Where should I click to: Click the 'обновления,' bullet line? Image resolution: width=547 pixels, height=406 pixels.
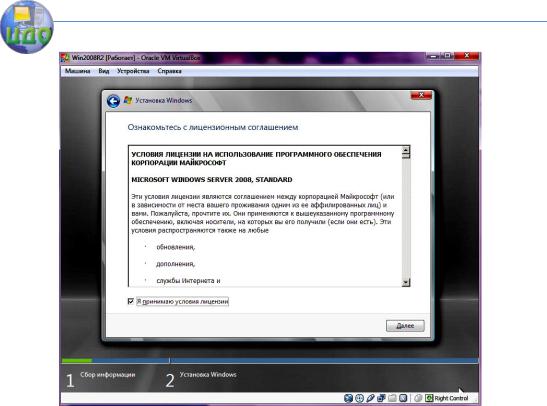pyautogui.click(x=175, y=247)
